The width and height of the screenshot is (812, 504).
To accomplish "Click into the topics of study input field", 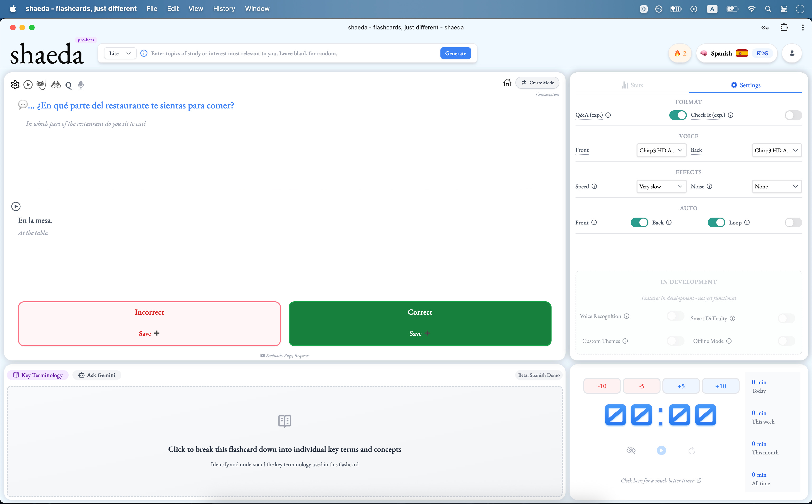I will point(290,53).
